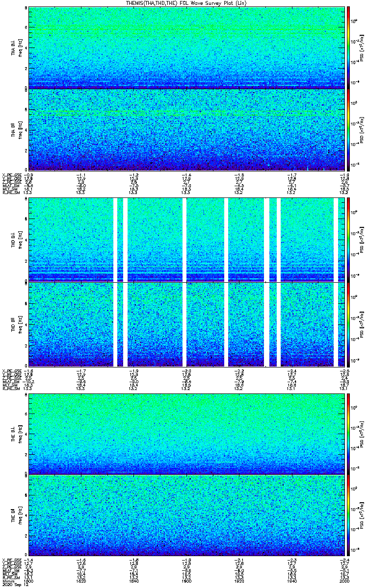Viewport: 368px width, 588px height.
Task: Select the THD B-parallel spectrogram panel
Action: [186, 324]
